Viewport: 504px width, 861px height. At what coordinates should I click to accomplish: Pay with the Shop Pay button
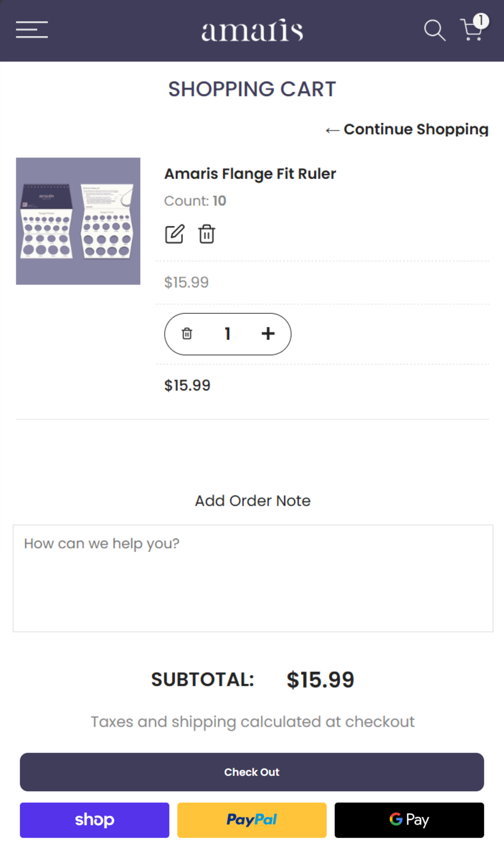pos(94,820)
